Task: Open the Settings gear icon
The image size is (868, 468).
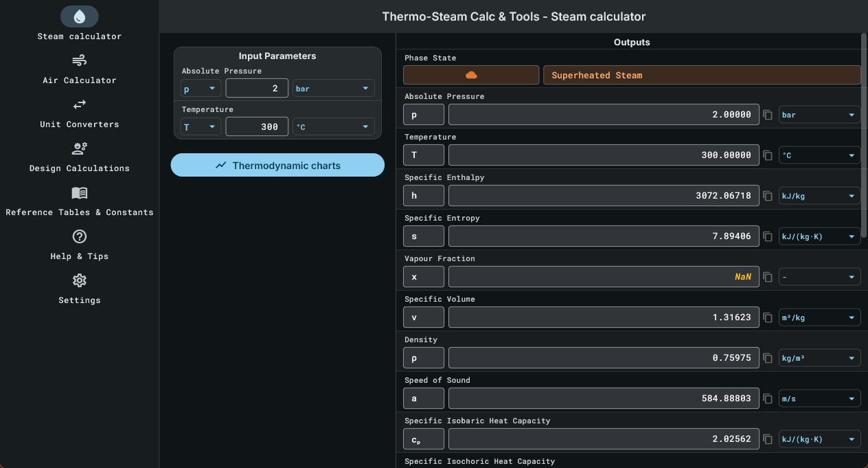Action: [80, 280]
